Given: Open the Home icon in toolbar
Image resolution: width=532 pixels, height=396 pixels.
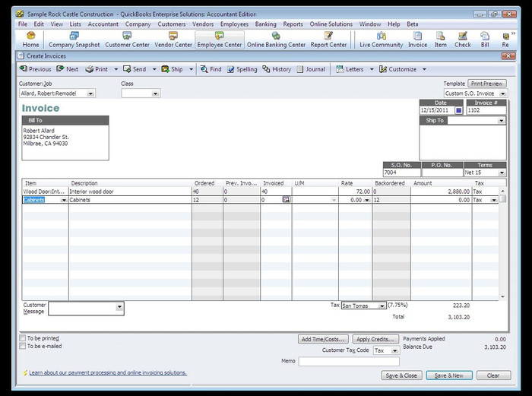Looking at the screenshot, I should tap(31, 40).
